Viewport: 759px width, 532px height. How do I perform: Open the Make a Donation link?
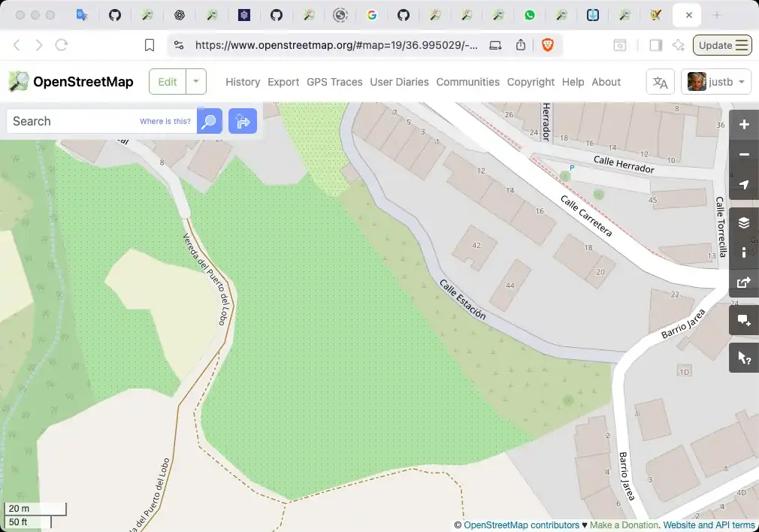coord(624,525)
